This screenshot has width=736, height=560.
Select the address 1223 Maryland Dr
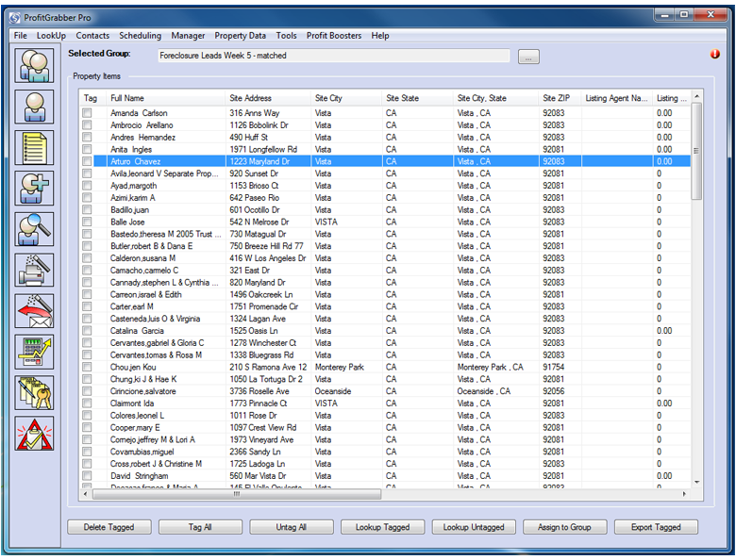coord(259,161)
